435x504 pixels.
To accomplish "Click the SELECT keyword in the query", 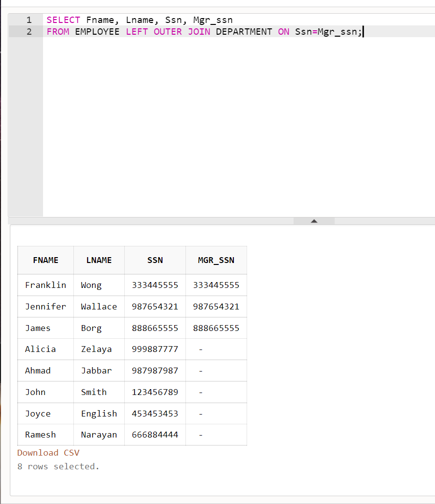I will 64,20.
